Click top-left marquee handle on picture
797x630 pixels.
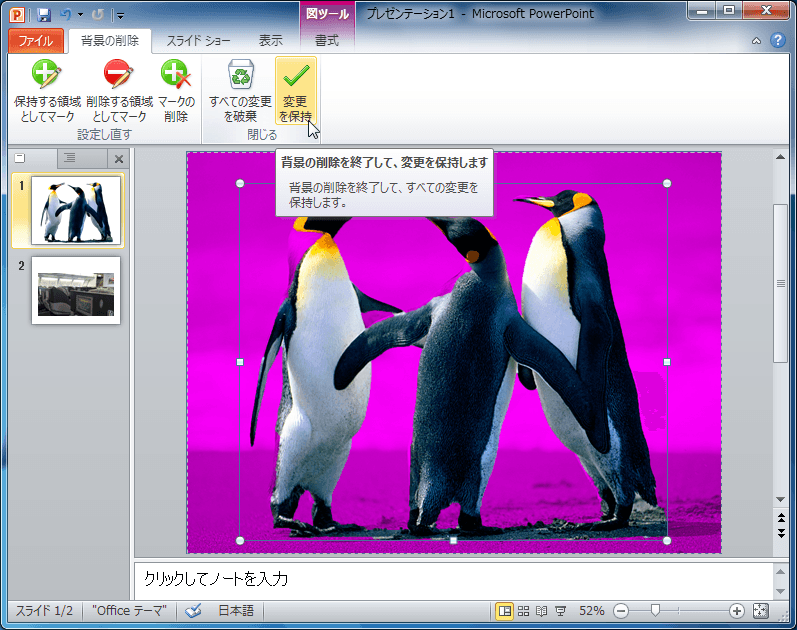click(x=240, y=184)
